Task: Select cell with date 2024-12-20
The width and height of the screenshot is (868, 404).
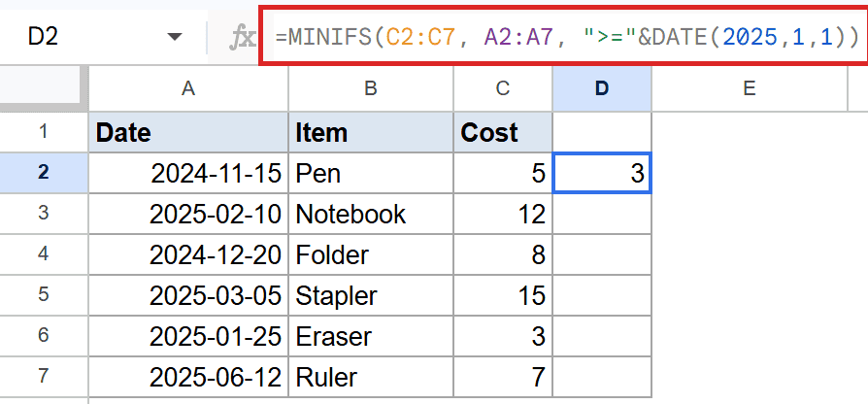Action: [188, 254]
